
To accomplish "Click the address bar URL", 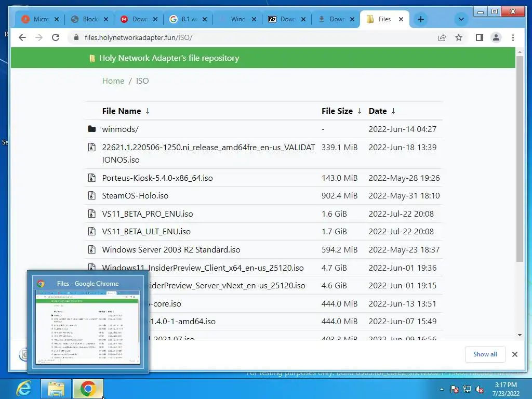I will [x=138, y=37].
